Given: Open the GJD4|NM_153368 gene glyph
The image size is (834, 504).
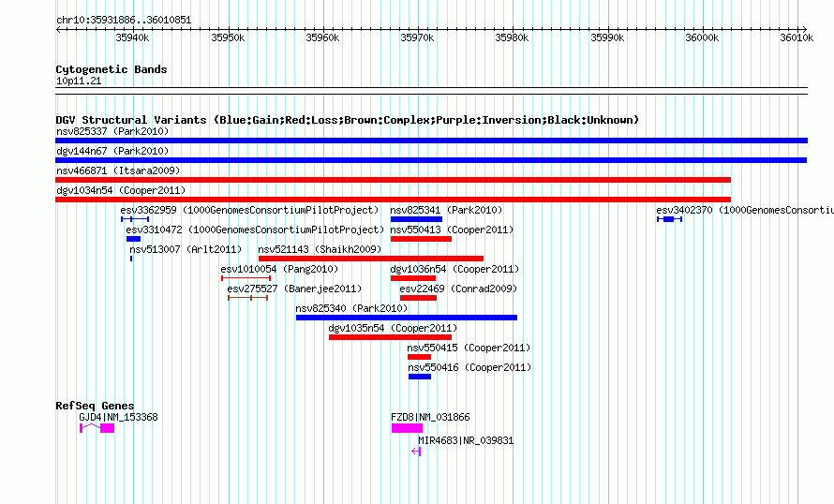Looking at the screenshot, I should coord(97,428).
